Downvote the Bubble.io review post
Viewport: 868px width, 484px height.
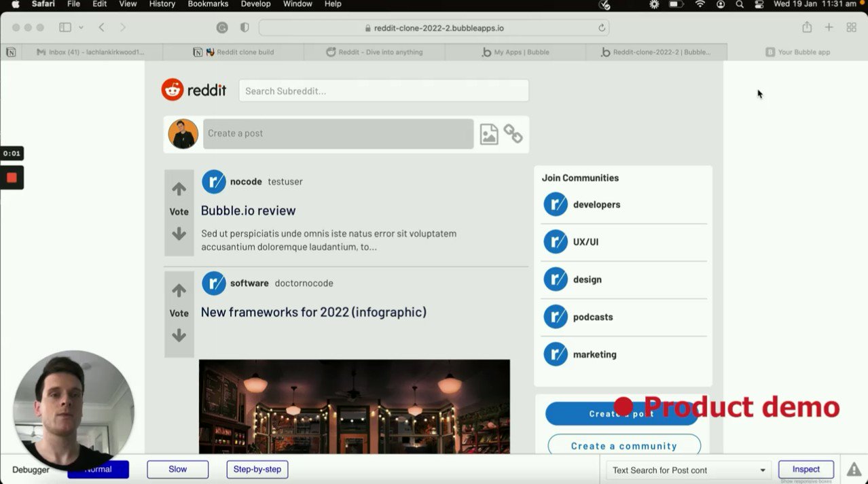(179, 234)
